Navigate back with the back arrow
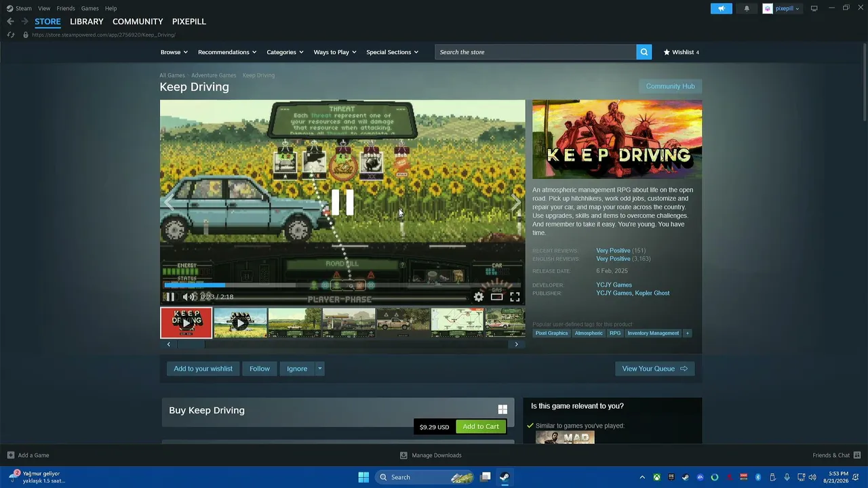The width and height of the screenshot is (868, 488). 10,22
